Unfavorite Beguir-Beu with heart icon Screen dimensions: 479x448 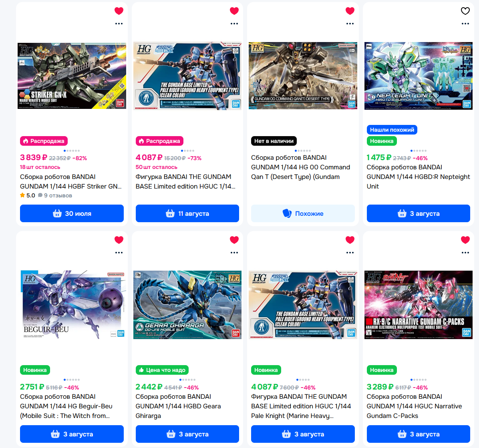click(119, 240)
